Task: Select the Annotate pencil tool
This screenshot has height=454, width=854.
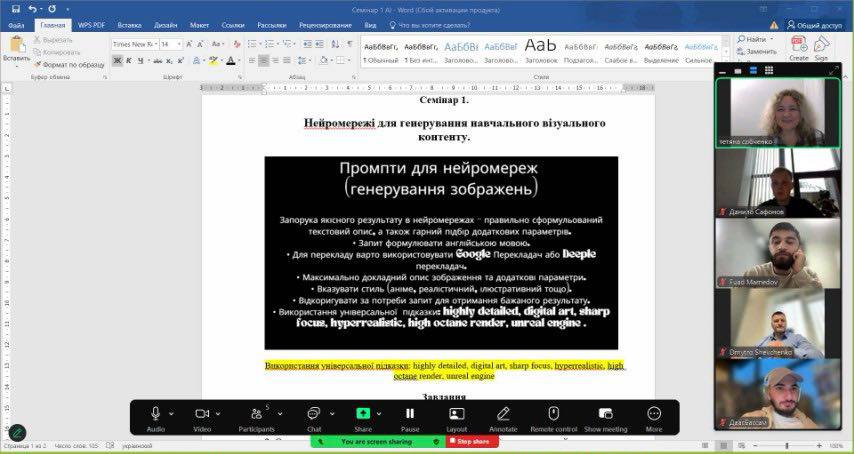Action: point(503,413)
